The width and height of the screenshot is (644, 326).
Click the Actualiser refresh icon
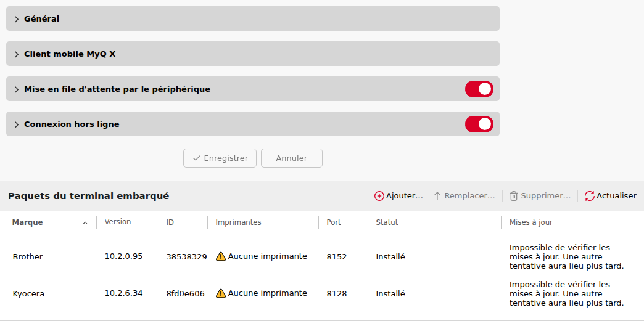click(x=590, y=196)
